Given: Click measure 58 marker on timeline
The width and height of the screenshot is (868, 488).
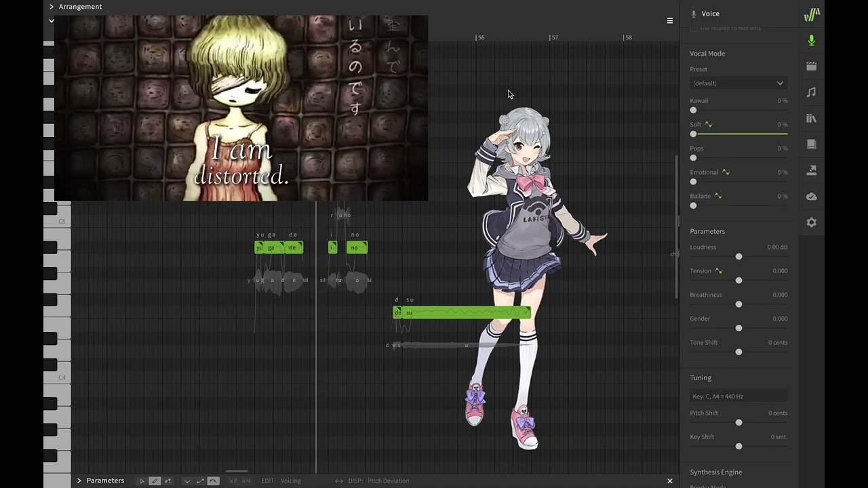Looking at the screenshot, I should coord(628,37).
